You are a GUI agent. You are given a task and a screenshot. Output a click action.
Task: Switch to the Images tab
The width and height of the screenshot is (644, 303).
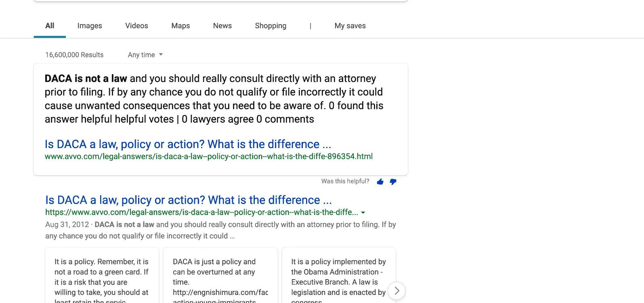90,26
